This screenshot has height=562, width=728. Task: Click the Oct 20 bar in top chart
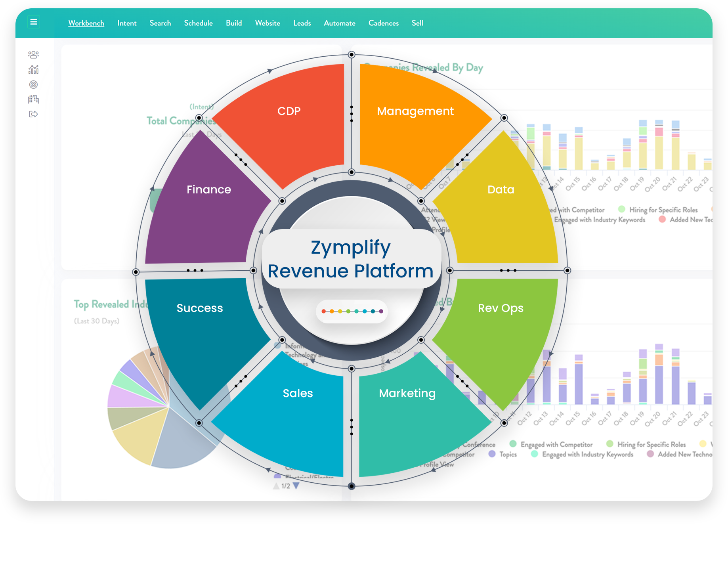[x=659, y=145]
